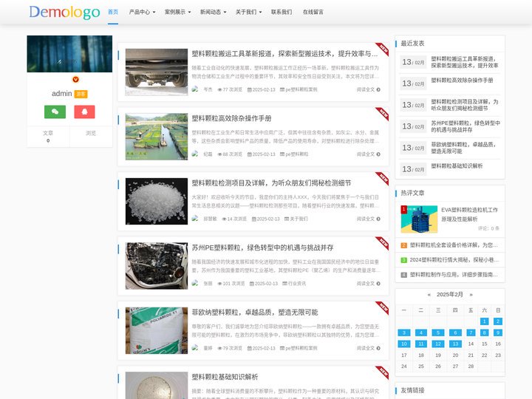Image resolution: width=532 pixels, height=399 pixels.
Task: Open hot article 塑料颗粒制作与应用
Action: [454, 274]
